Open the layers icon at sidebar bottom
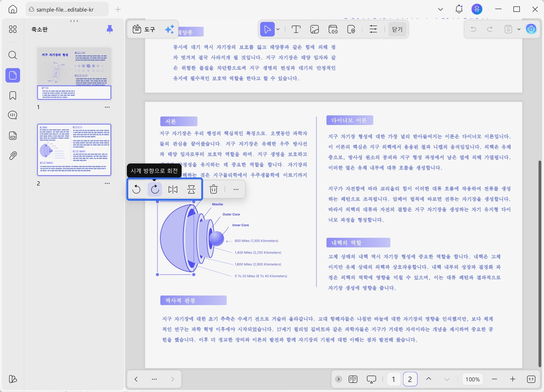The width and height of the screenshot is (544, 392). pos(13,379)
